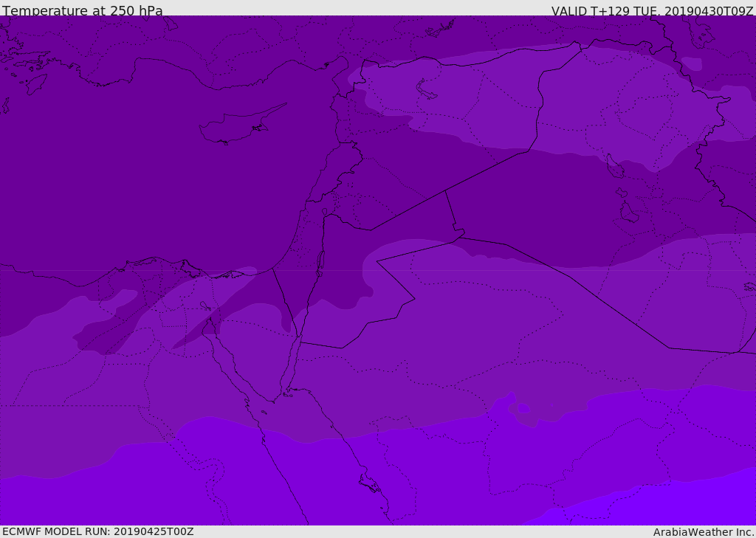
Task: Click the 'VALID T+129 TUE. 20190430T09Z' timestamp
Action: point(653,10)
